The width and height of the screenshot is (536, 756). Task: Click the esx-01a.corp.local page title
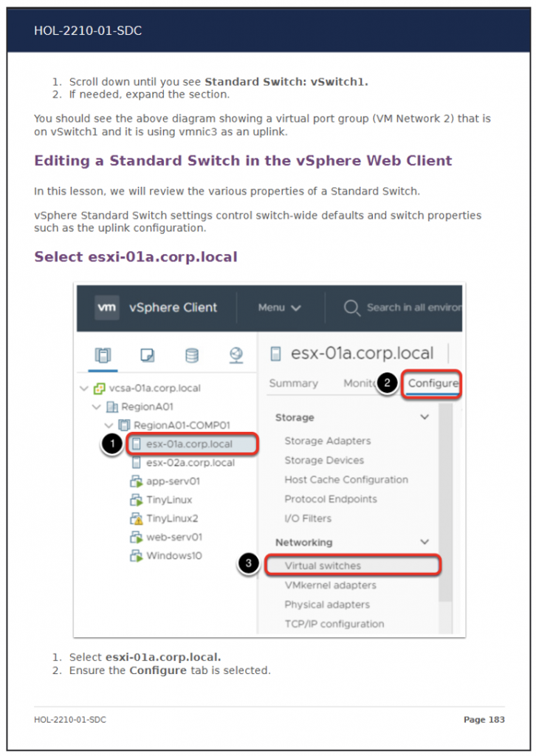[x=362, y=354]
